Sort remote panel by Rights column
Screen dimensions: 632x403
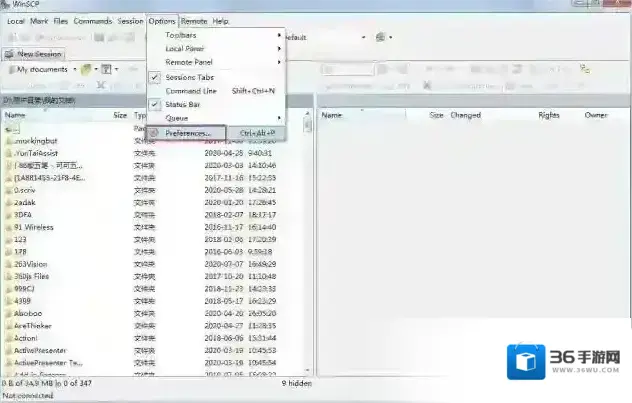pyautogui.click(x=549, y=115)
